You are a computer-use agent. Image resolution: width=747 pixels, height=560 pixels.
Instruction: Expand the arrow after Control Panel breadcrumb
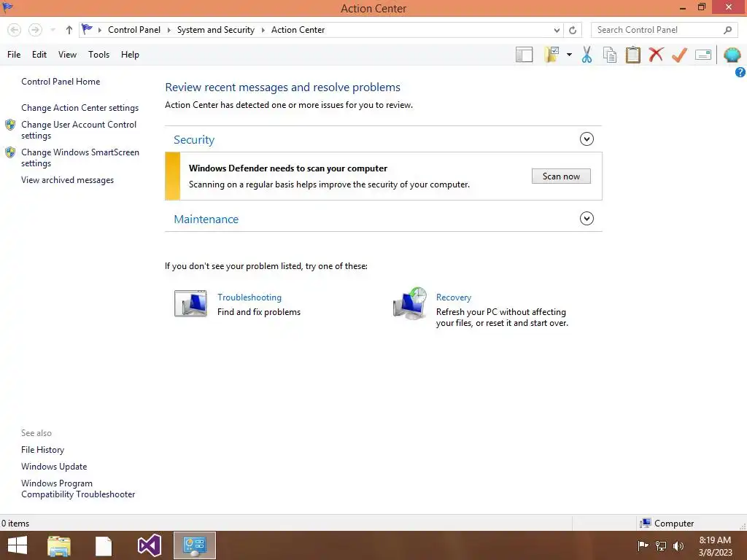click(x=169, y=30)
